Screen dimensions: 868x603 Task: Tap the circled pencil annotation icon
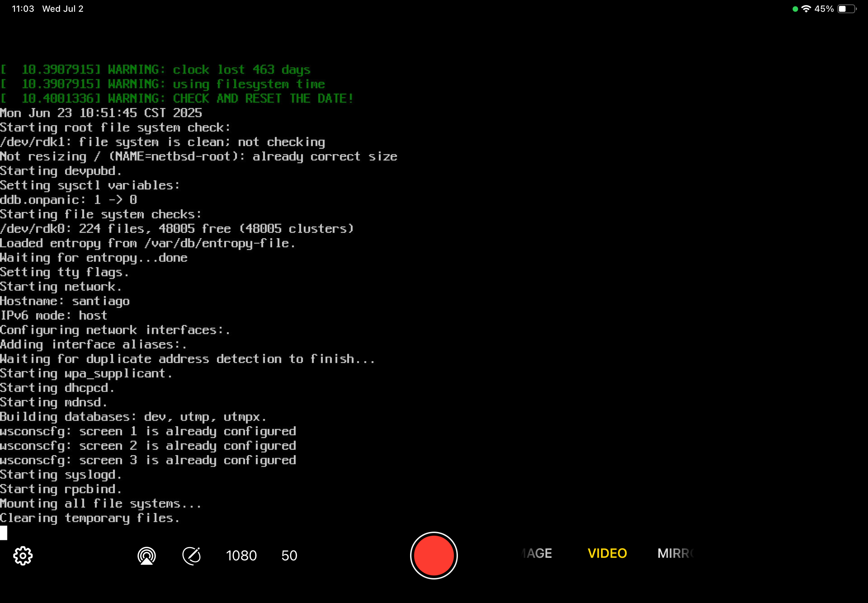(x=192, y=556)
